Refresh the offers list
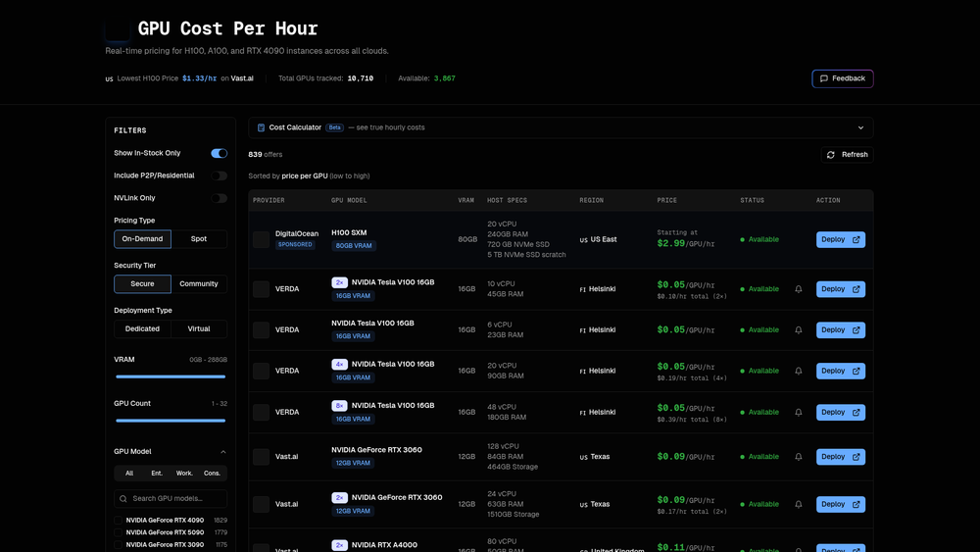The width and height of the screenshot is (980, 552). tap(847, 154)
